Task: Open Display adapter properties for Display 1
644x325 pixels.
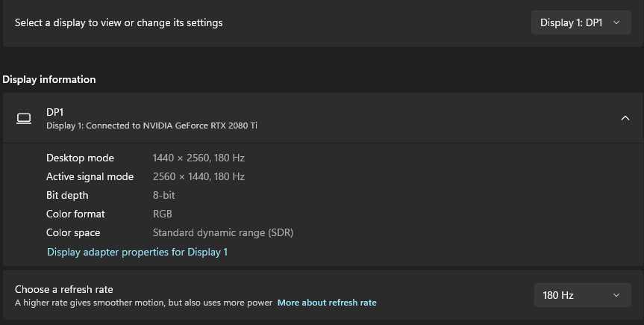Action: coord(137,252)
